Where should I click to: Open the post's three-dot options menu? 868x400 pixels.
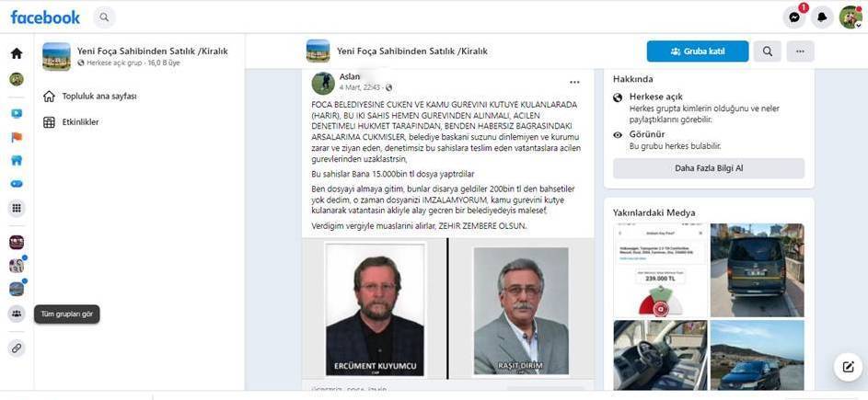pos(574,83)
